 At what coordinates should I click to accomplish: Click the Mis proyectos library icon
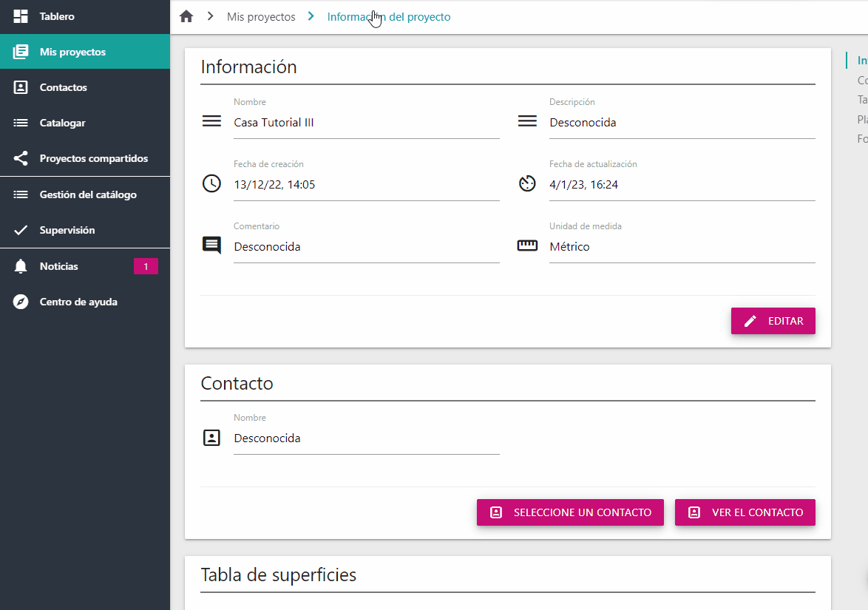[21, 52]
